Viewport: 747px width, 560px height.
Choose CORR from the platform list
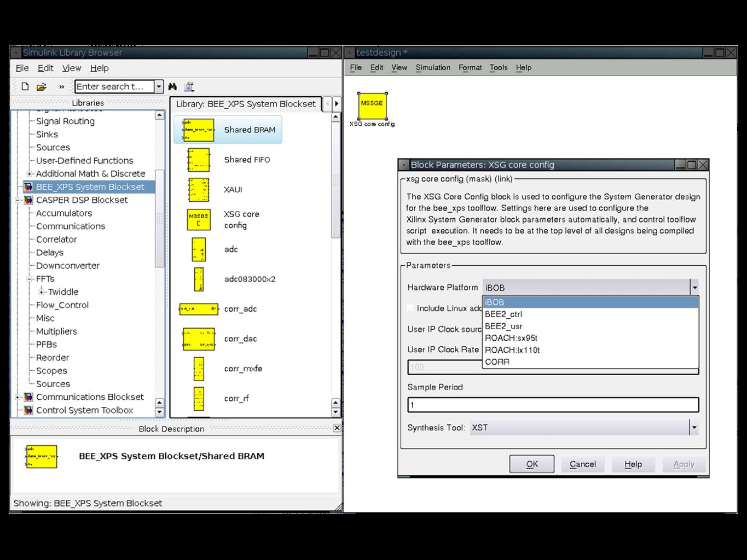(590, 362)
